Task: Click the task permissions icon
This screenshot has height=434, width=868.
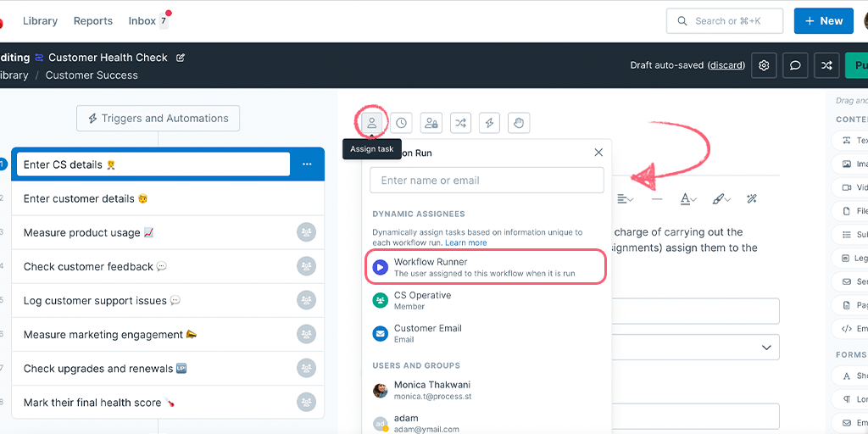Action: 431,123
